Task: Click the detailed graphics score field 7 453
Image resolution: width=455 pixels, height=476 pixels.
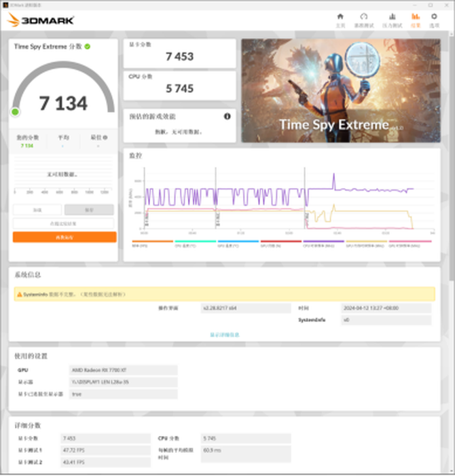Action: pos(106,439)
